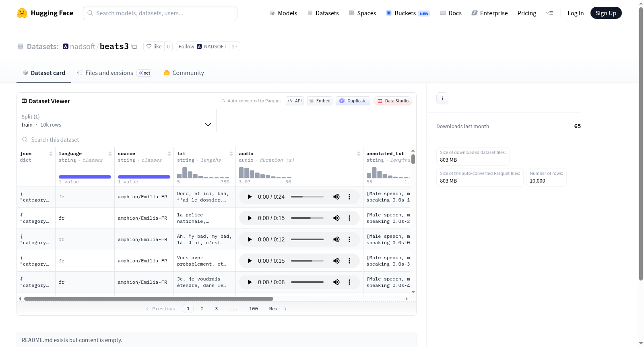
Task: Open the navigation overflow menu icon
Action: click(x=549, y=13)
